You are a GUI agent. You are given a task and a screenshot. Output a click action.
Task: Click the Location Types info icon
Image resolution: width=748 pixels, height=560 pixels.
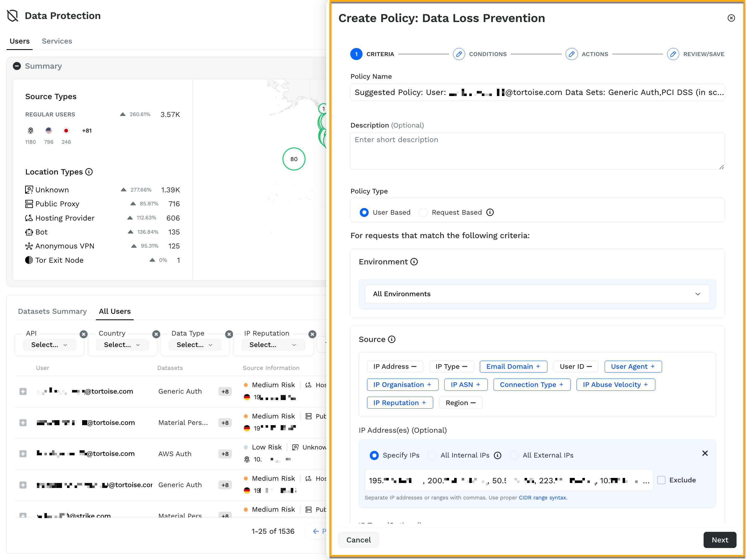pos(89,172)
